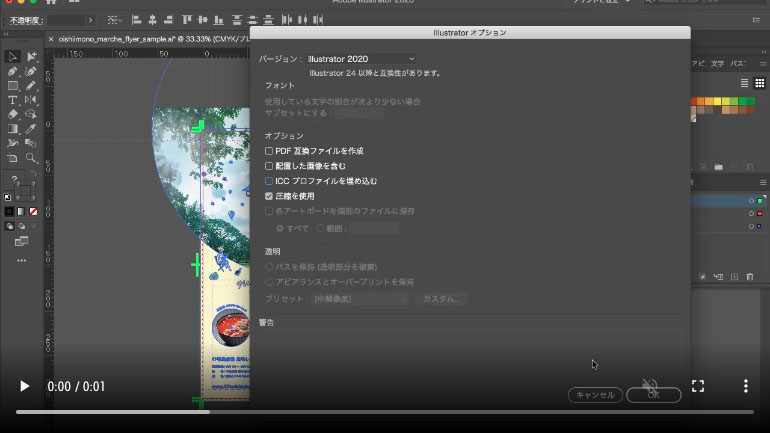Click カスタム button beside preset

pos(441,299)
